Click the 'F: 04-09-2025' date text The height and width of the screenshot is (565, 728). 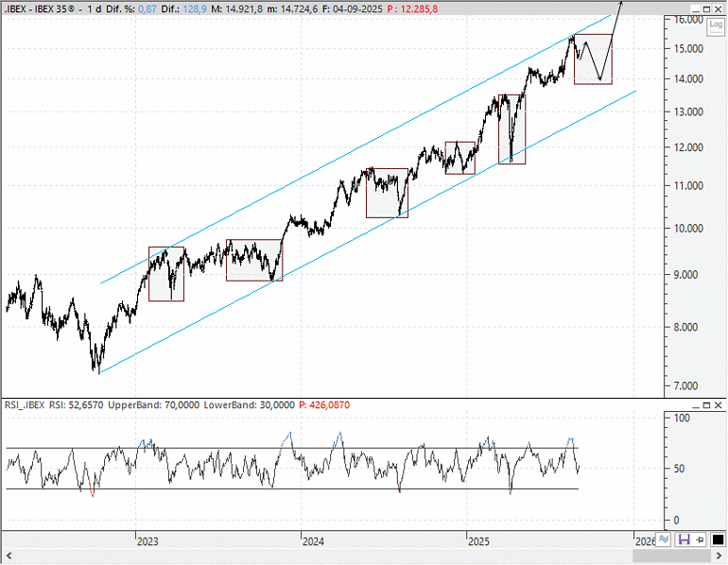pyautogui.click(x=353, y=9)
